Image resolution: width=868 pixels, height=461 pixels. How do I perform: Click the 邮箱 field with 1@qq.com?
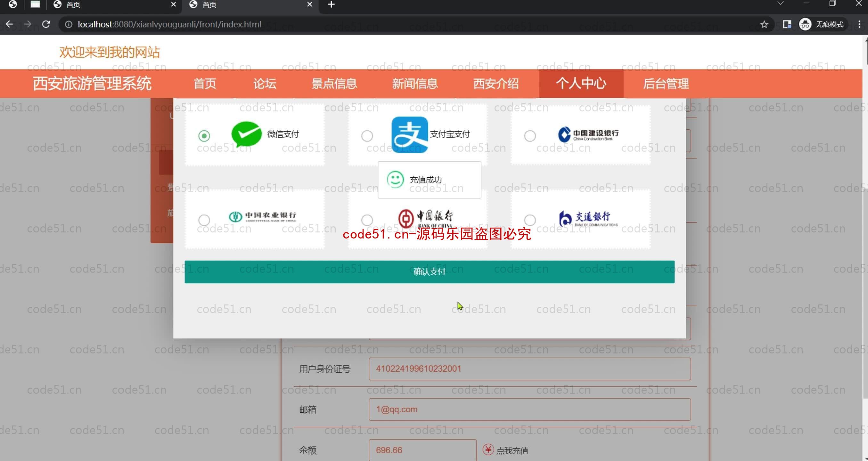tap(530, 409)
